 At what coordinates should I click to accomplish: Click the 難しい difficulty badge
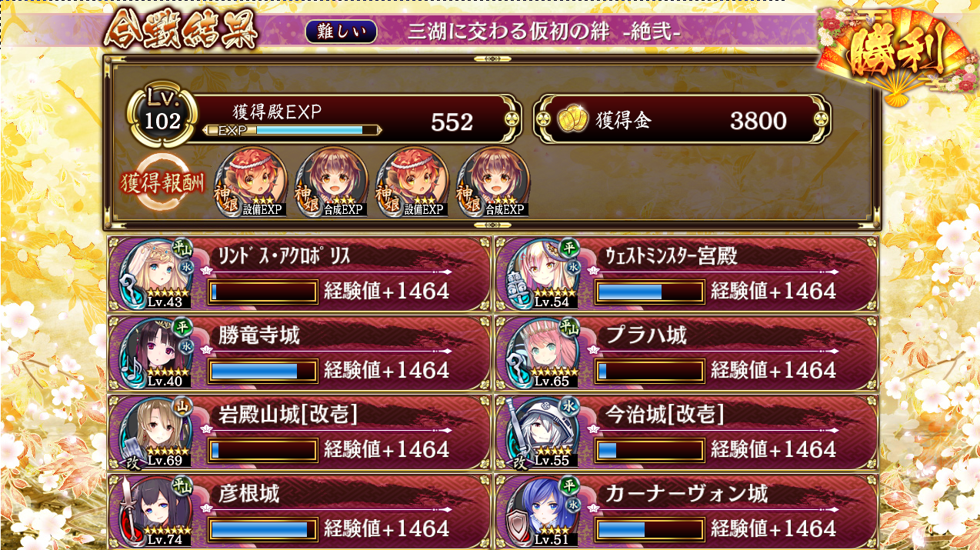click(x=342, y=32)
